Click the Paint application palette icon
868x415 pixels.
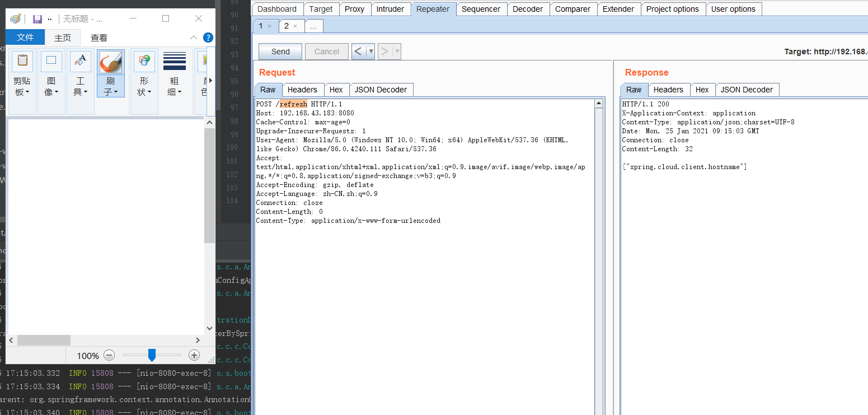[x=16, y=19]
